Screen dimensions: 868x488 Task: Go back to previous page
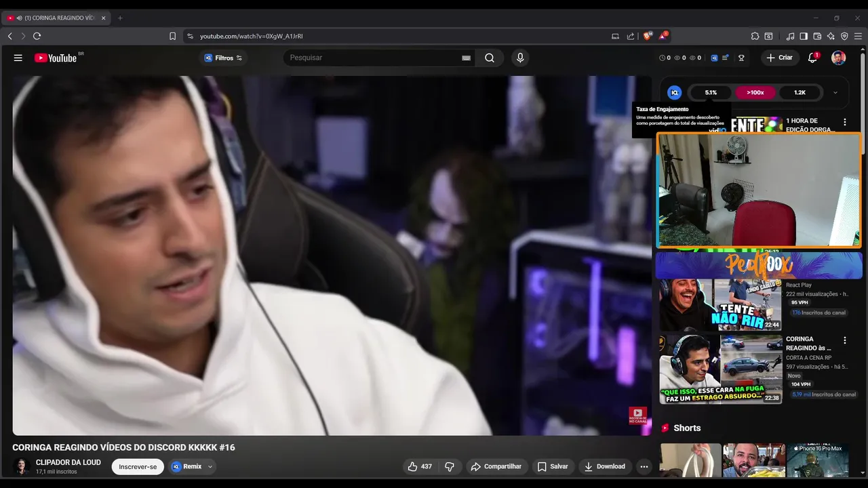click(9, 36)
